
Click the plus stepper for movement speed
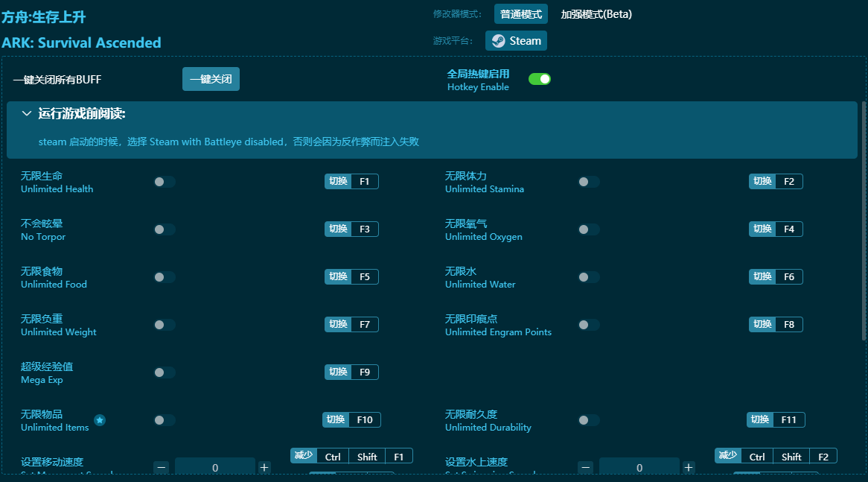(264, 468)
